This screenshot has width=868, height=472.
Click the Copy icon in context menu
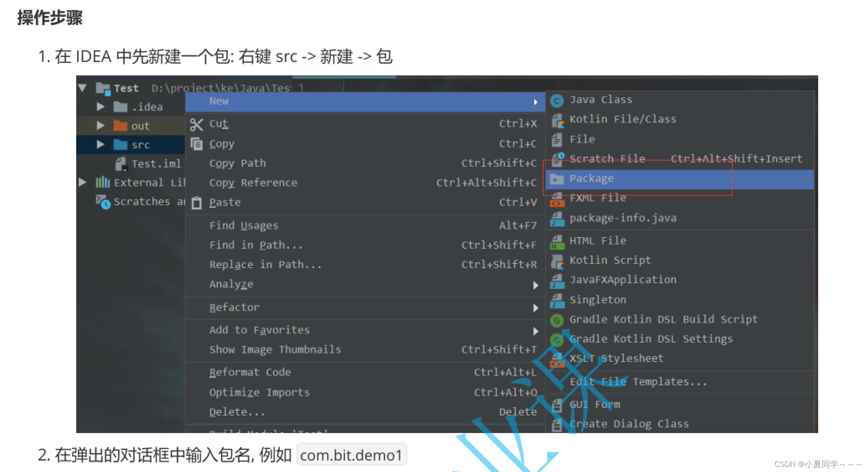click(x=196, y=144)
